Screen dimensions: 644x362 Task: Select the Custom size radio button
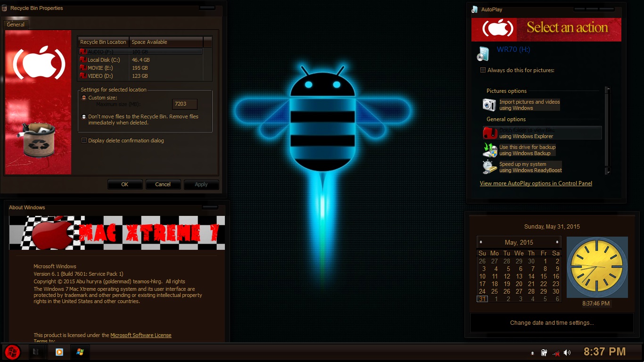tap(84, 98)
